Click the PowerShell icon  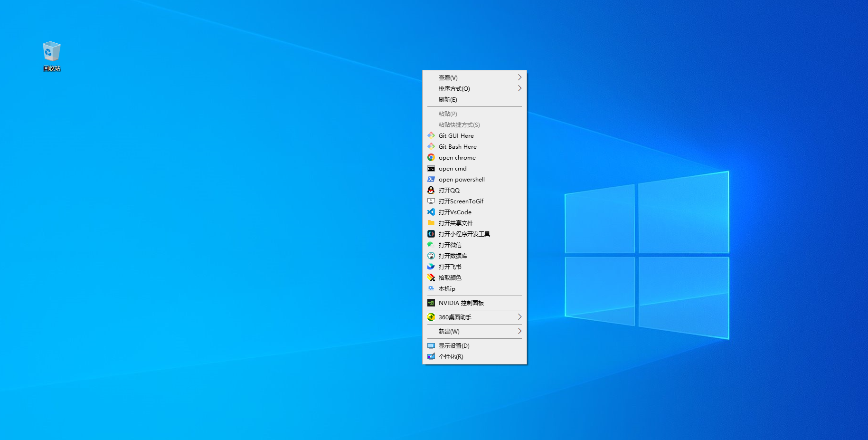(x=431, y=179)
